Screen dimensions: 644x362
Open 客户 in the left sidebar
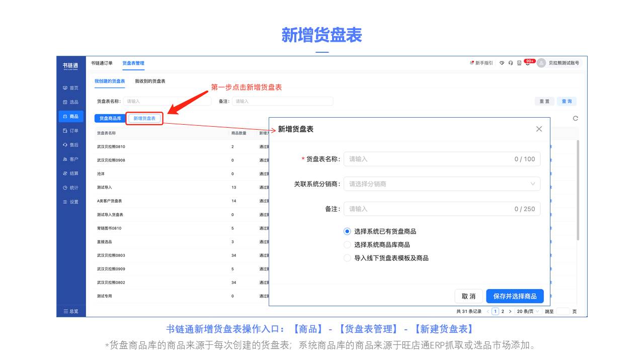tap(70, 159)
